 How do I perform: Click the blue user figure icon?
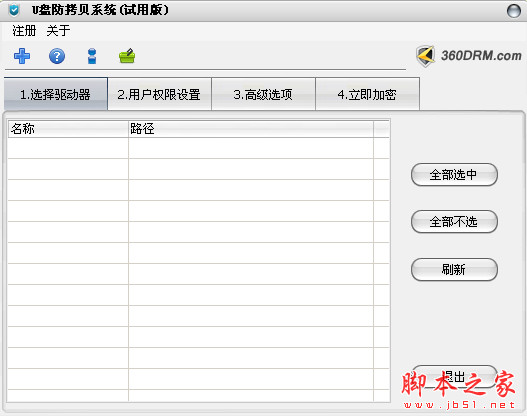point(92,56)
